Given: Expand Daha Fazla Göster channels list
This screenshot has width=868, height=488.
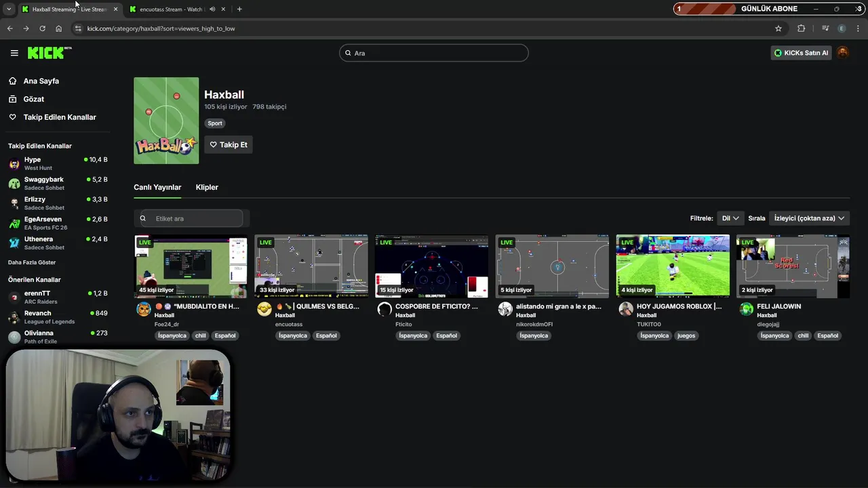Looking at the screenshot, I should (32, 262).
